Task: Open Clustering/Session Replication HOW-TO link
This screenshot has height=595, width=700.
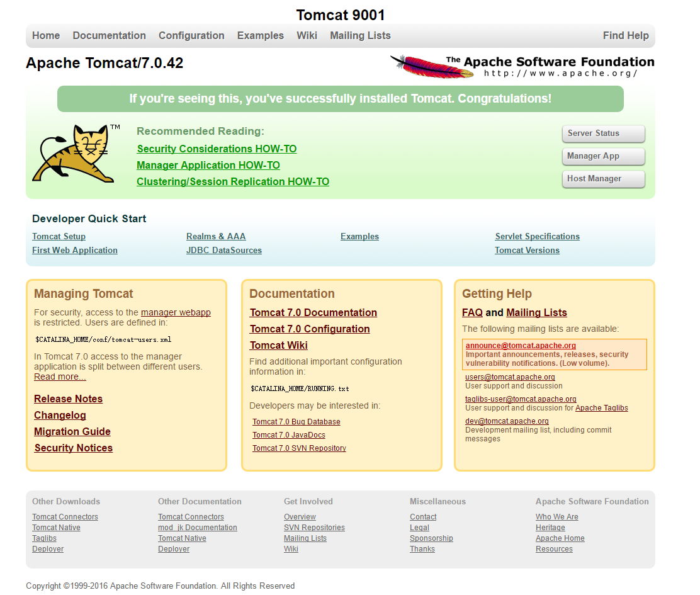Action: (232, 182)
